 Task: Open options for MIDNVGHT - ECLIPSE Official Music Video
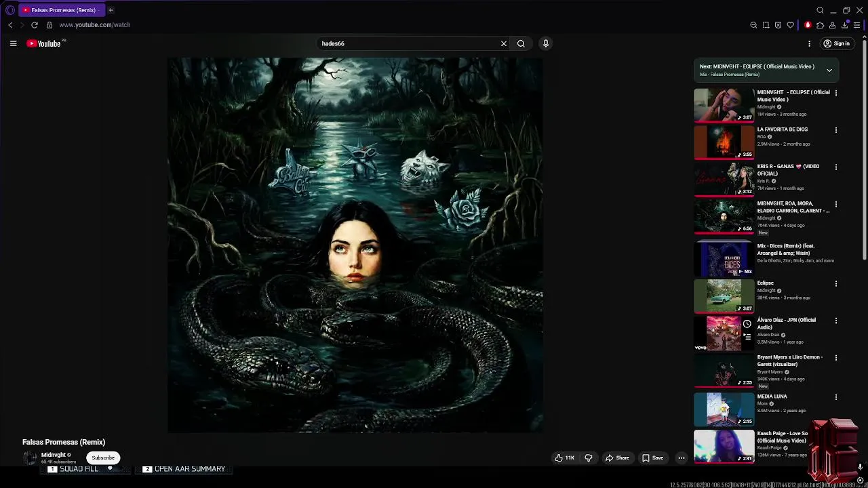(835, 93)
